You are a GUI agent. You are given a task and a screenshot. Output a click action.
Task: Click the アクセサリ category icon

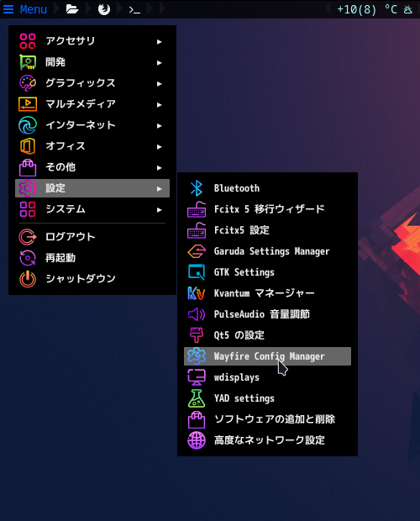point(28,41)
